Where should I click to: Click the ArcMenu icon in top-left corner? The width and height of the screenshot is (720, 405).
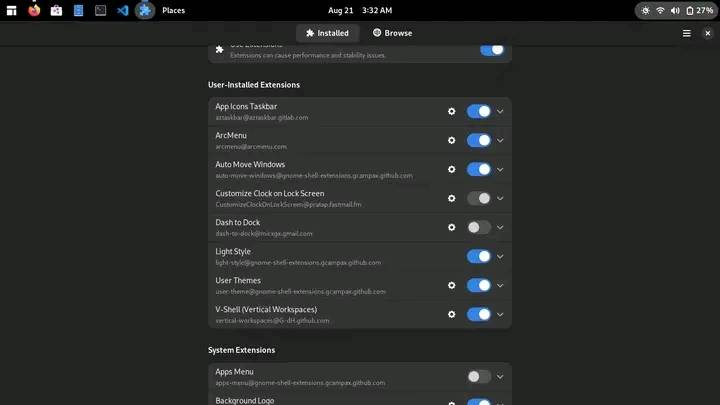point(11,10)
